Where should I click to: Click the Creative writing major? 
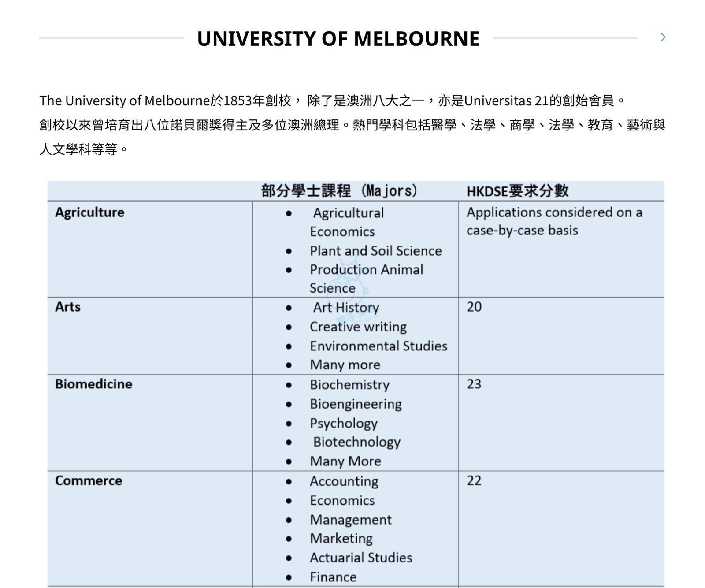[x=358, y=327]
